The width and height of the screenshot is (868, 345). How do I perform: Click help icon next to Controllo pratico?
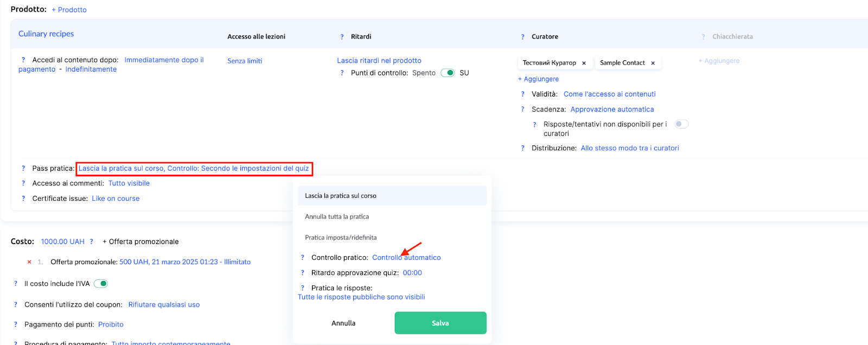(303, 258)
